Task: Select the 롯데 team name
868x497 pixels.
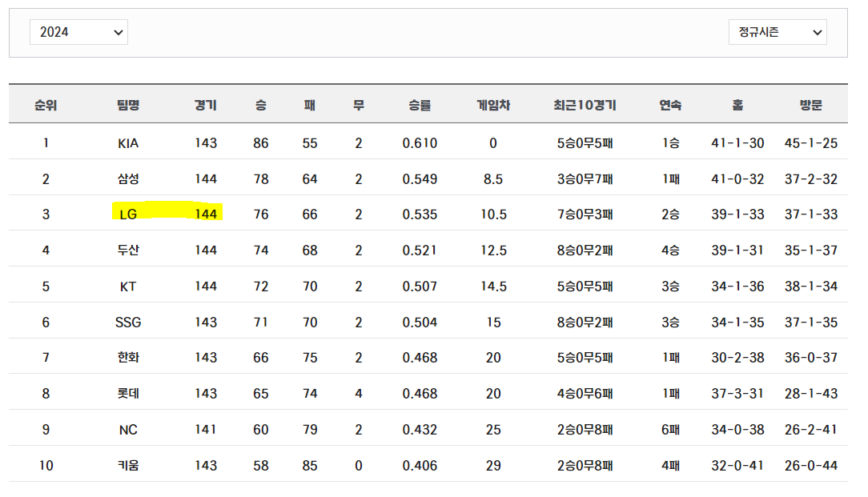Action: [128, 394]
